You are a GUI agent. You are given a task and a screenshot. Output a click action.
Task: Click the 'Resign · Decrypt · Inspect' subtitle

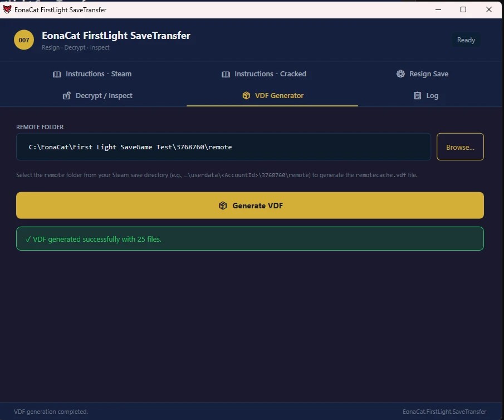tap(76, 47)
